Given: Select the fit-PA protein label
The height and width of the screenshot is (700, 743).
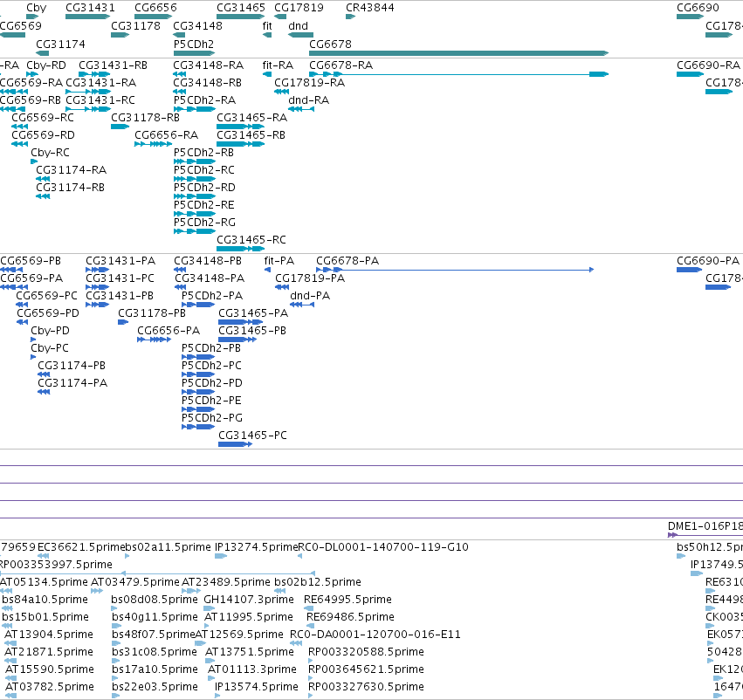Looking at the screenshot, I should pos(279,260).
